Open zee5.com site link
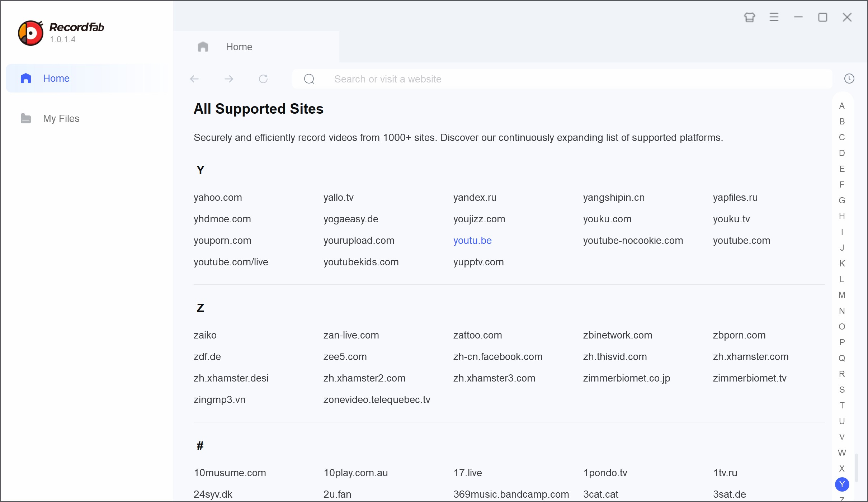Viewport: 868px width, 502px height. click(x=345, y=357)
